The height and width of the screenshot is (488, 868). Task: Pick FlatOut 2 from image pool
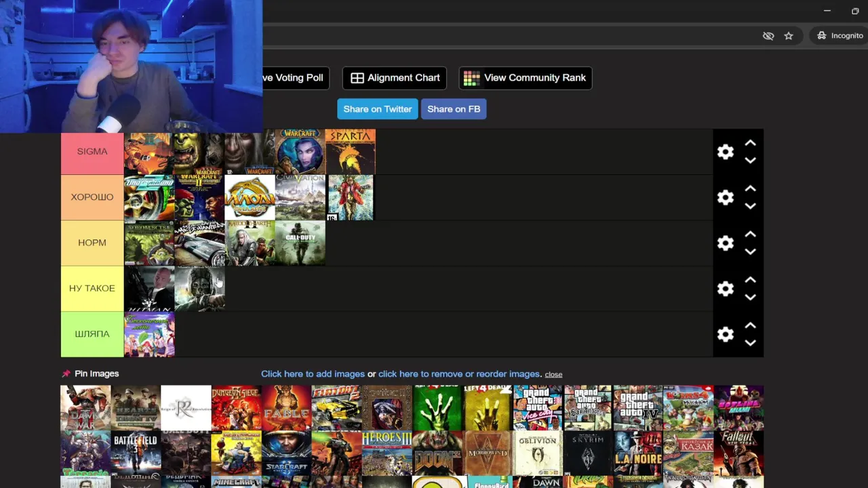[x=336, y=407]
